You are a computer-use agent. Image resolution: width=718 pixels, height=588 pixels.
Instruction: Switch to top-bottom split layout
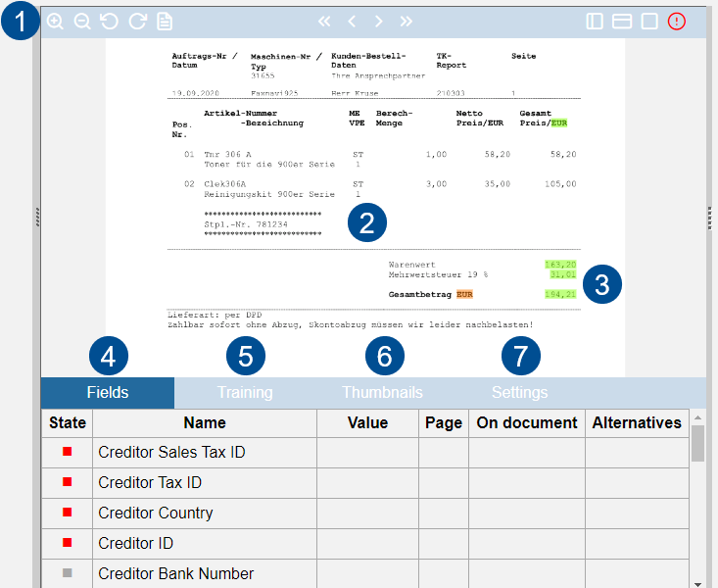622,21
